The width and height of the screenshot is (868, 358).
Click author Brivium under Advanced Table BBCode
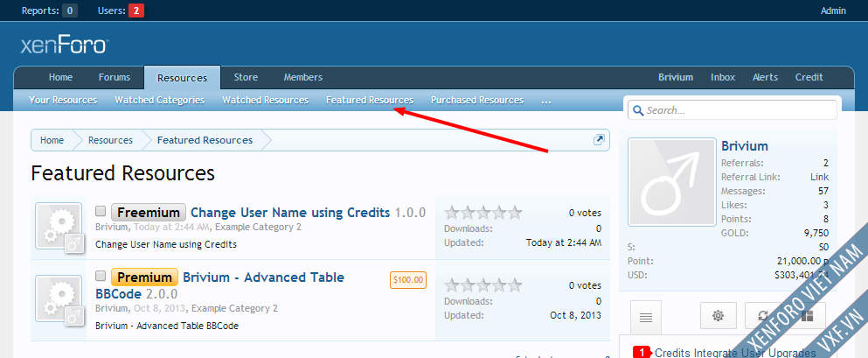(113, 308)
